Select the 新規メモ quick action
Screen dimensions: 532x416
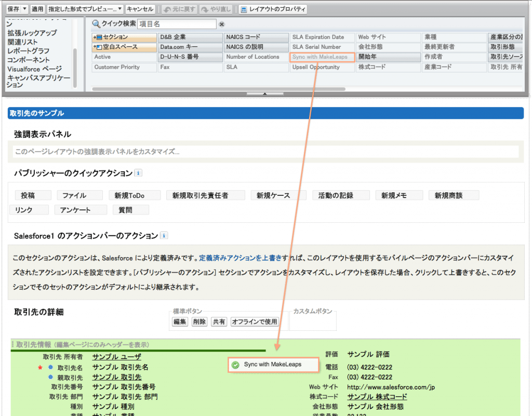coord(400,195)
